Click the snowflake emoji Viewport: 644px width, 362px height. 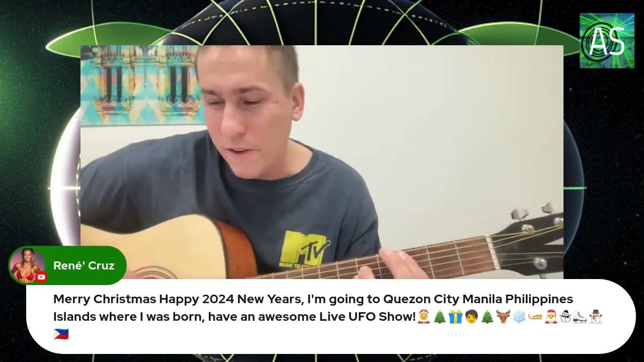click(519, 317)
